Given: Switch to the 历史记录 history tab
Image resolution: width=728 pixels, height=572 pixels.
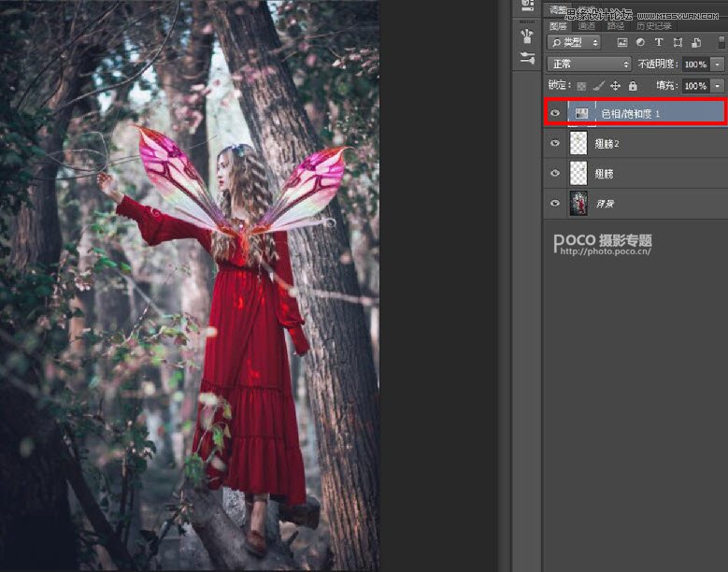Looking at the screenshot, I should [x=654, y=26].
